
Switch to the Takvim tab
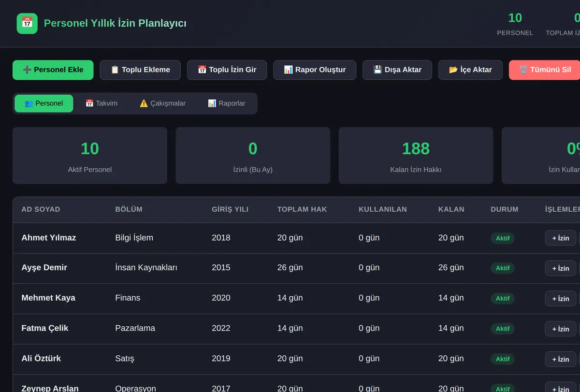click(x=101, y=103)
